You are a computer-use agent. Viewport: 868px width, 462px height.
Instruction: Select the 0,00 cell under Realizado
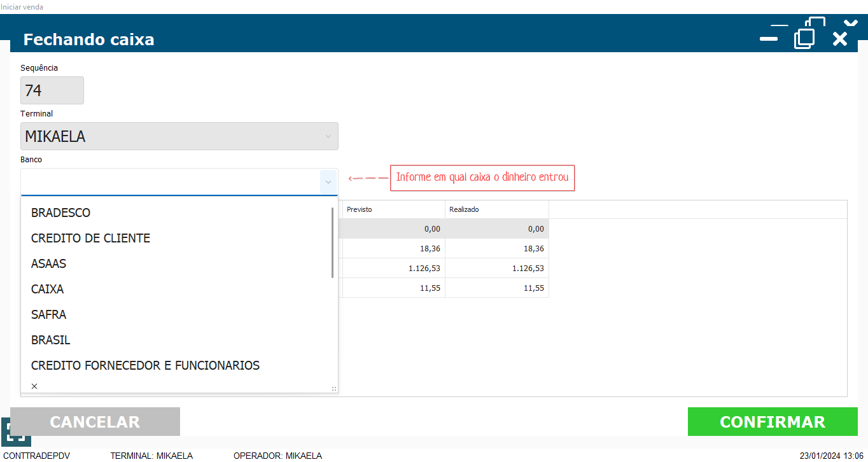(x=497, y=229)
